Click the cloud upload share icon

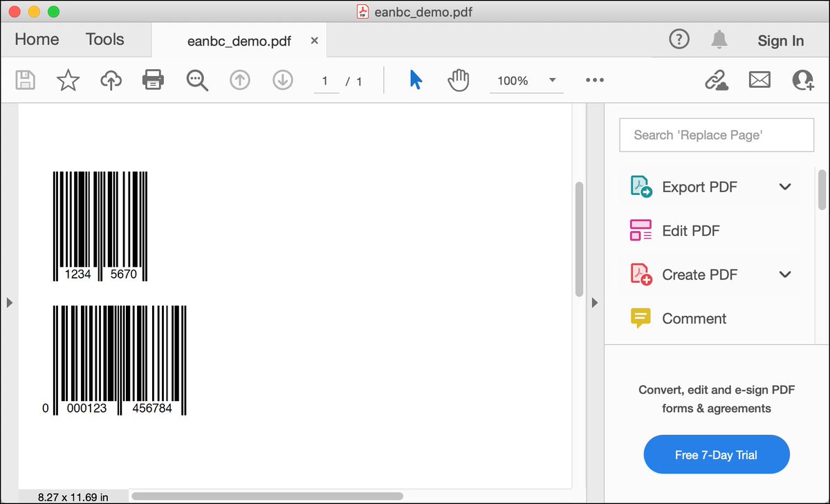pos(111,80)
